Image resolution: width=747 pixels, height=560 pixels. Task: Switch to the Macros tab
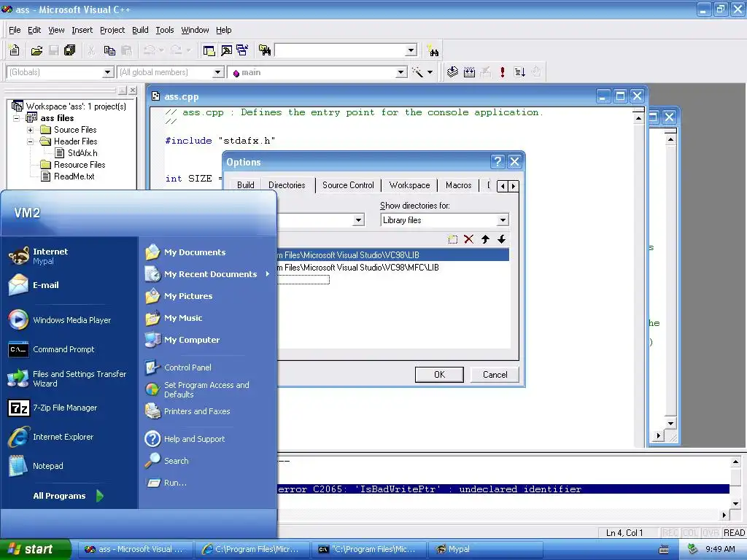pyautogui.click(x=458, y=185)
